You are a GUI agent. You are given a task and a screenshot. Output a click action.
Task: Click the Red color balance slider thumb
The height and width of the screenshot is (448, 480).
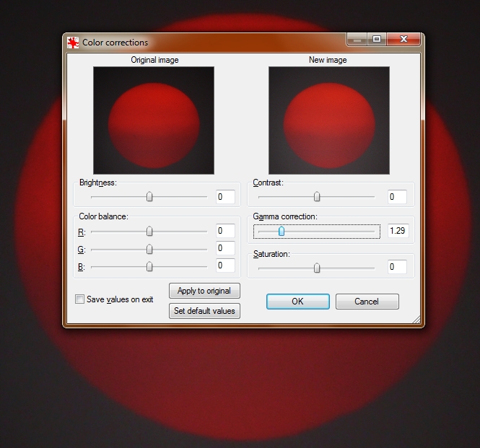coord(149,232)
